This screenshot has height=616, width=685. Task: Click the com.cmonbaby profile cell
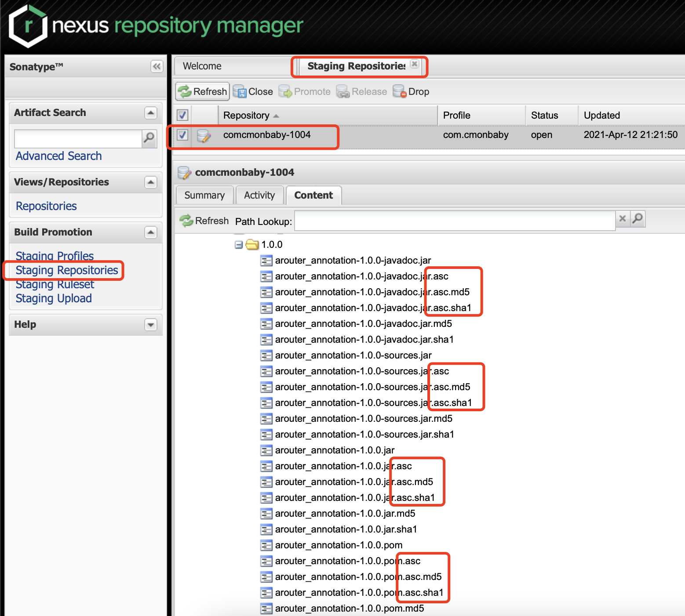tap(476, 135)
